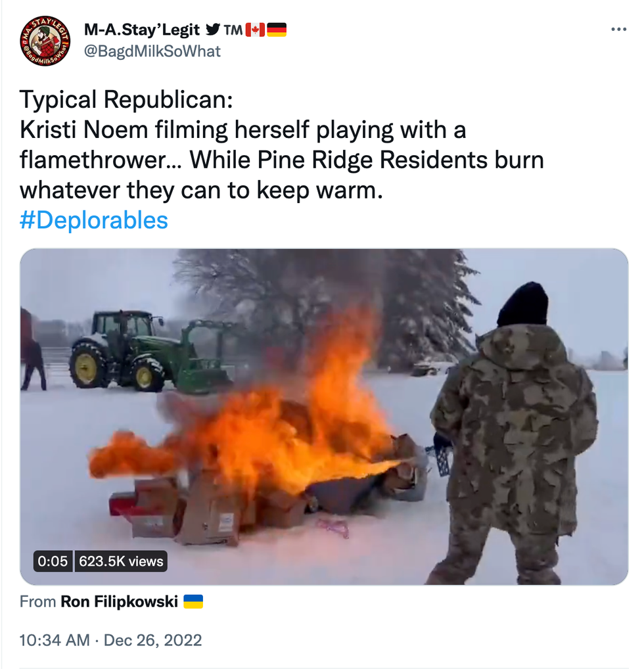Open the @BagdMilkSoWhat handle link

pyautogui.click(x=152, y=51)
